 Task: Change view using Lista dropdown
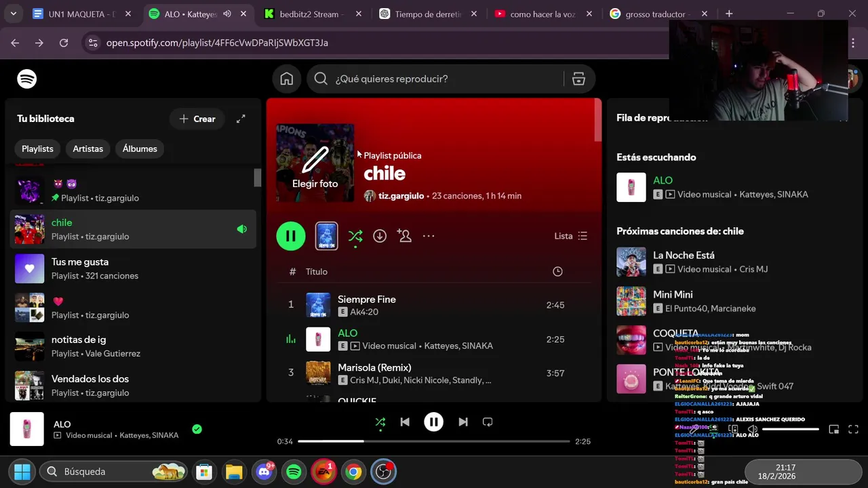(x=570, y=236)
